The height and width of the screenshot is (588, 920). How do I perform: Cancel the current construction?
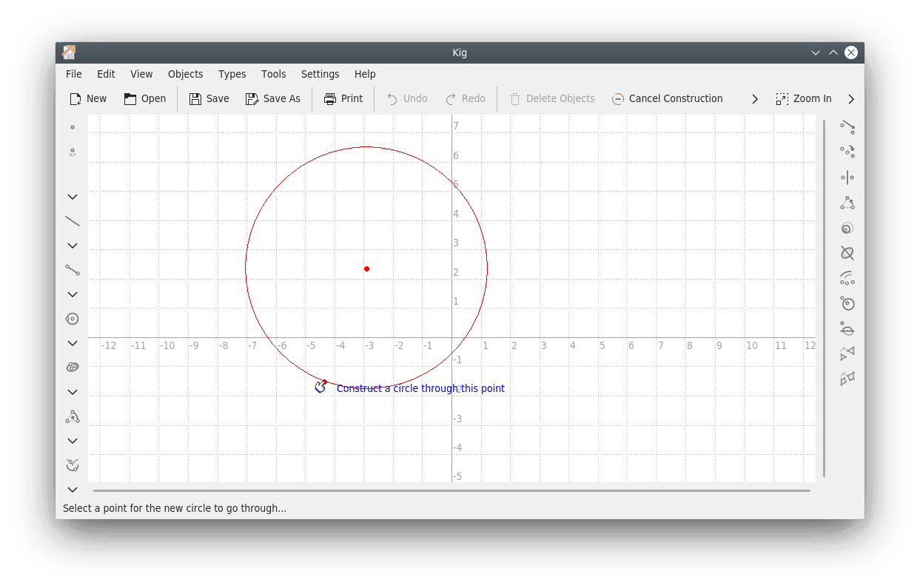click(668, 99)
